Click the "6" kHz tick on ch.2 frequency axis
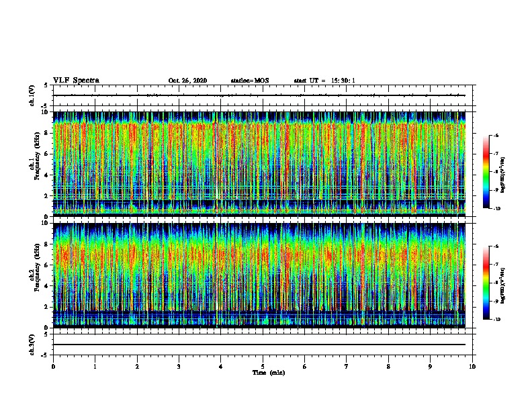 click(46, 265)
